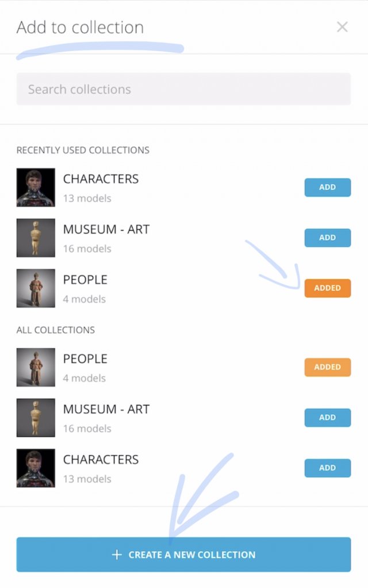368x588 pixels.
Task: Click the plus icon on Create New Collection
Action: tap(117, 555)
